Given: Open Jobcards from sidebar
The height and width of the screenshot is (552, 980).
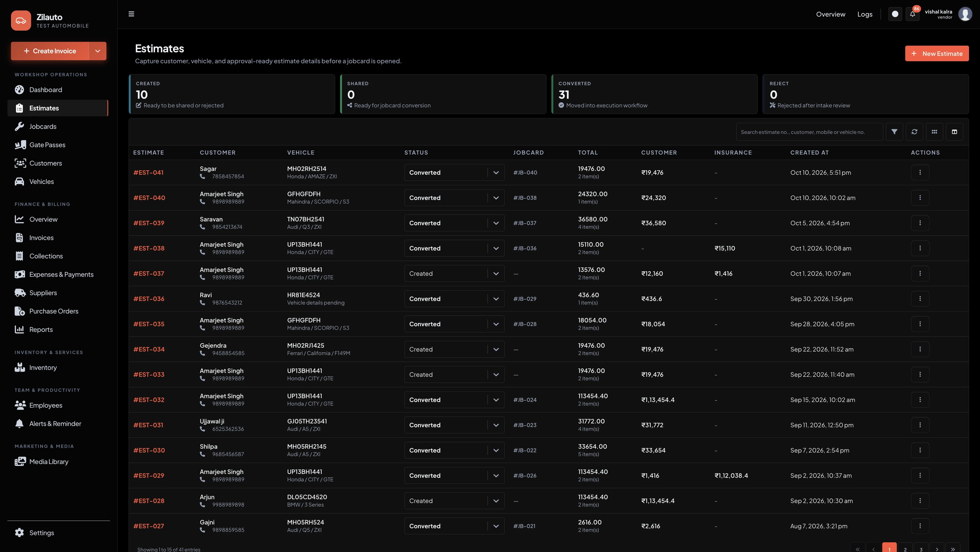Looking at the screenshot, I should point(58,127).
